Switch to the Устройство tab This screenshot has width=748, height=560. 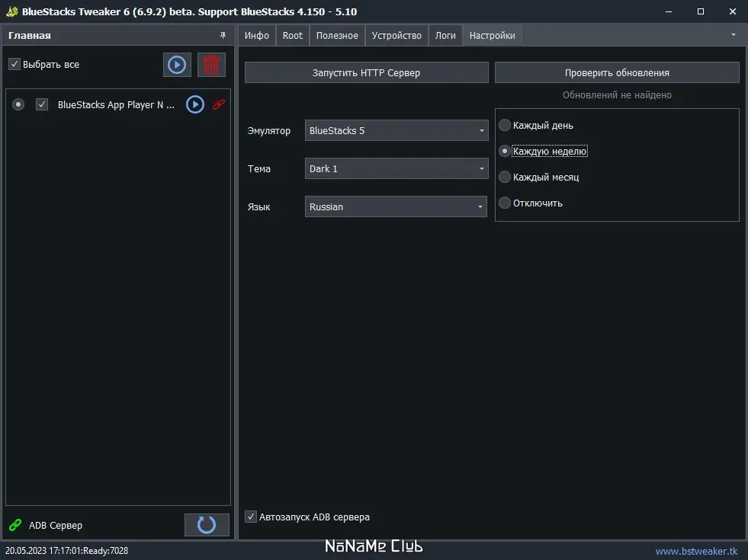(396, 36)
